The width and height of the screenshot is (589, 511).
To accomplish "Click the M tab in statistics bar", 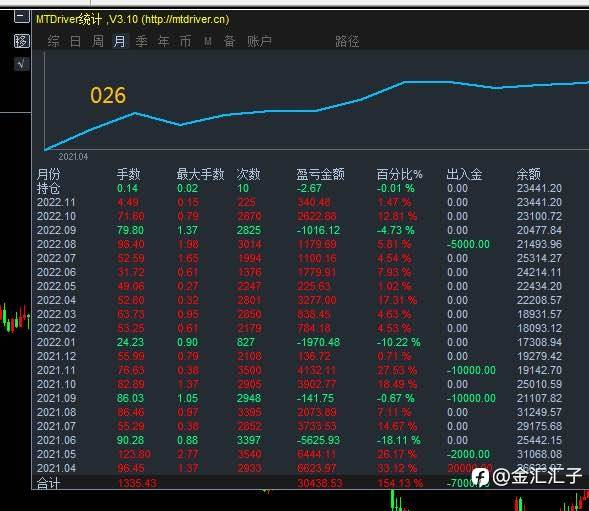I will coord(207,41).
